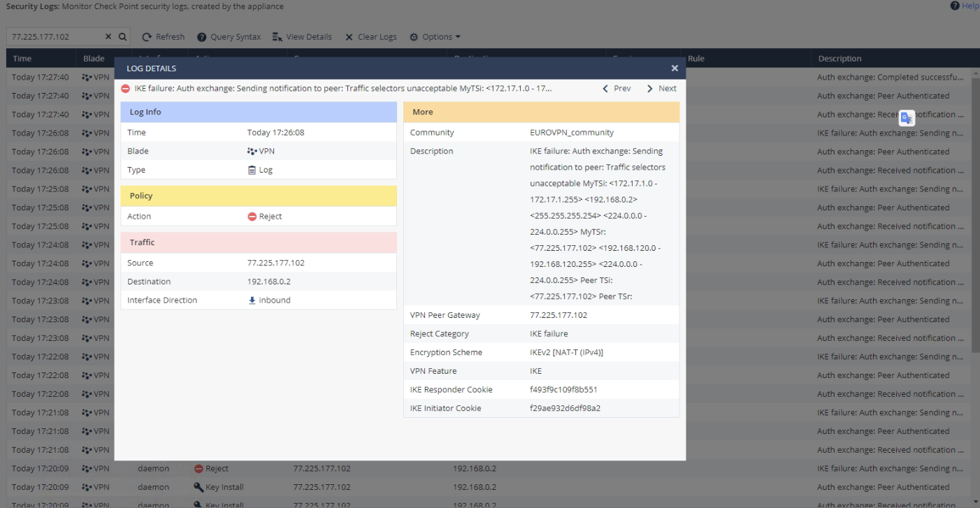Click the Refresh icon in the toolbar

(x=147, y=36)
